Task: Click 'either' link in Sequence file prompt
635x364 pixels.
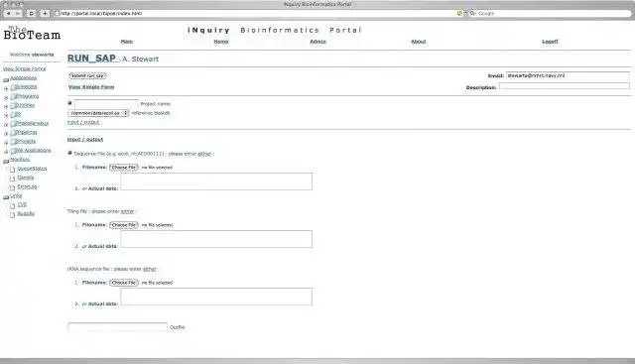Action: (204, 154)
